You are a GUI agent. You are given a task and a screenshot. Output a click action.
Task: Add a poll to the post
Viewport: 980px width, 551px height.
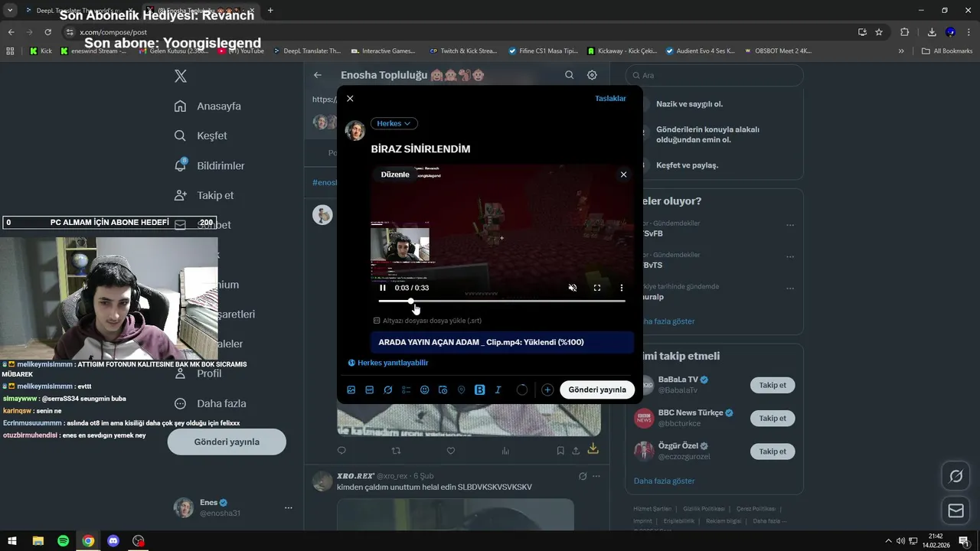click(407, 390)
